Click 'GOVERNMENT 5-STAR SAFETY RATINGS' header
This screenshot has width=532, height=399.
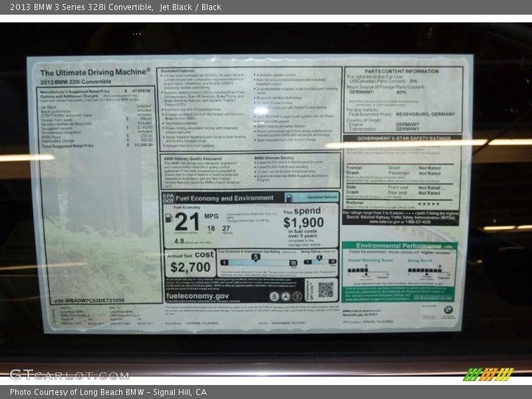click(x=404, y=138)
